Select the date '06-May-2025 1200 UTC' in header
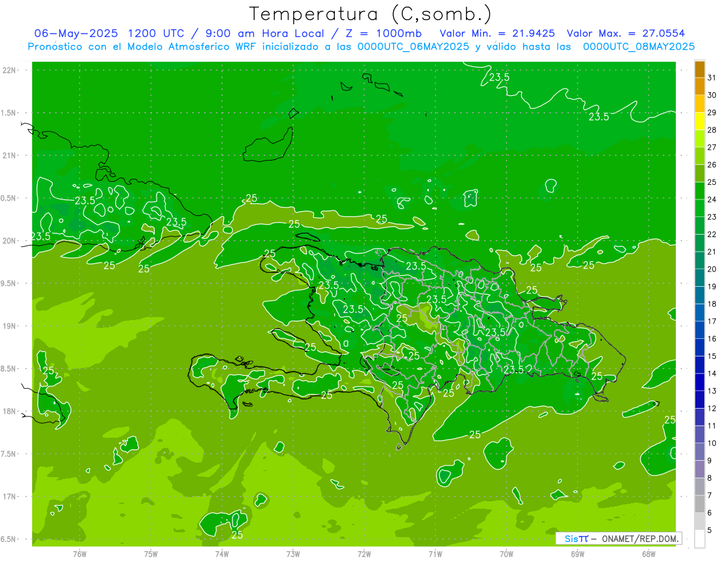 [x=110, y=33]
